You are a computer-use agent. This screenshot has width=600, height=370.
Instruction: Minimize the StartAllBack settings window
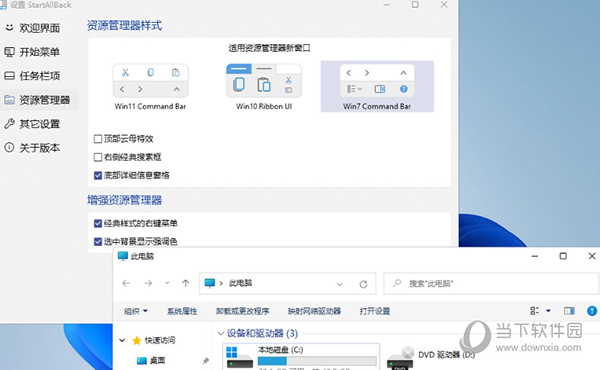pos(387,5)
